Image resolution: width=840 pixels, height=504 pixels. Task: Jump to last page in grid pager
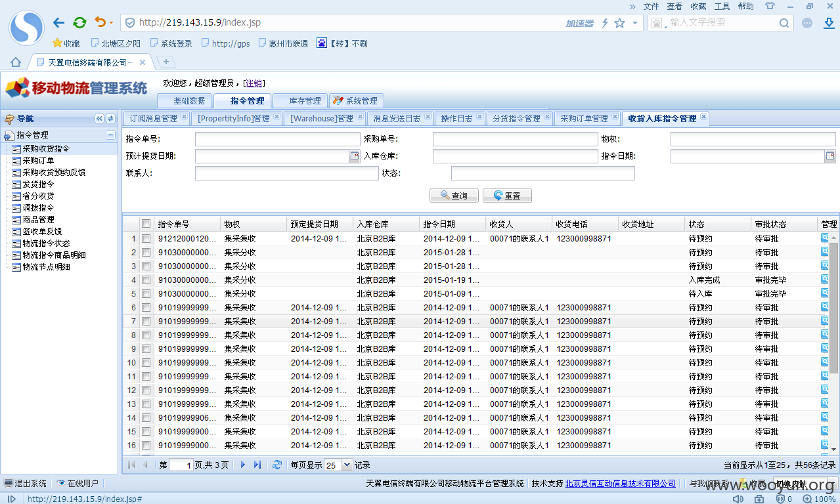257,465
